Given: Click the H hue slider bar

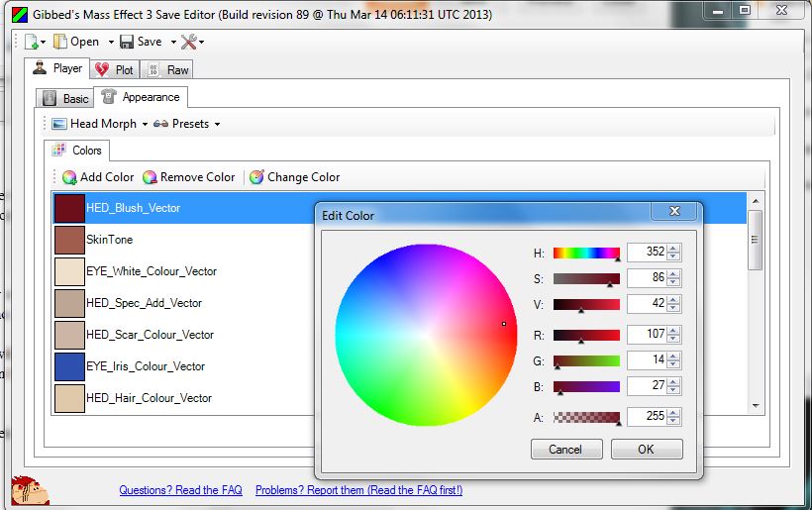Looking at the screenshot, I should click(x=586, y=253).
